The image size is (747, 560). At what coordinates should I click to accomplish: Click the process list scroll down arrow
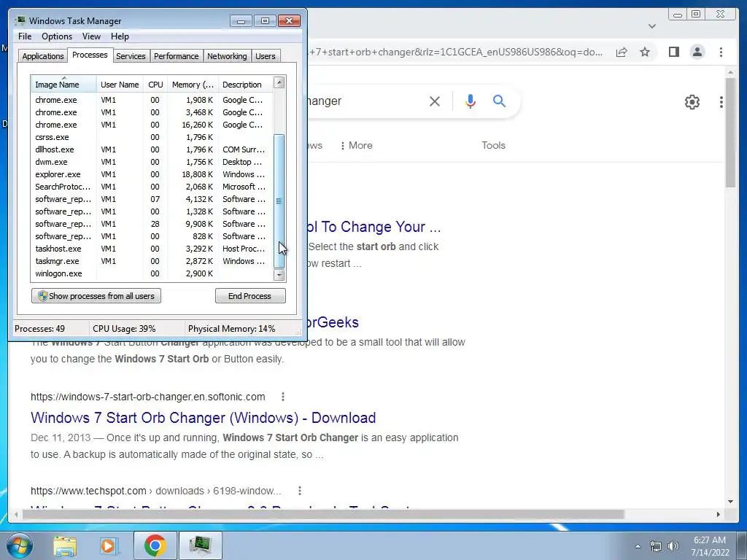coord(279,275)
